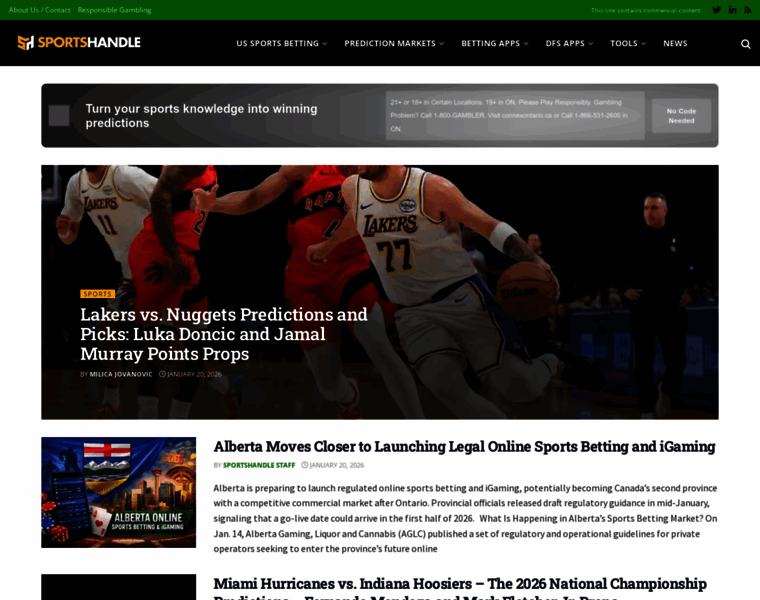
Task: Click 'Turn your sports knowledge' banner text
Action: (x=202, y=116)
